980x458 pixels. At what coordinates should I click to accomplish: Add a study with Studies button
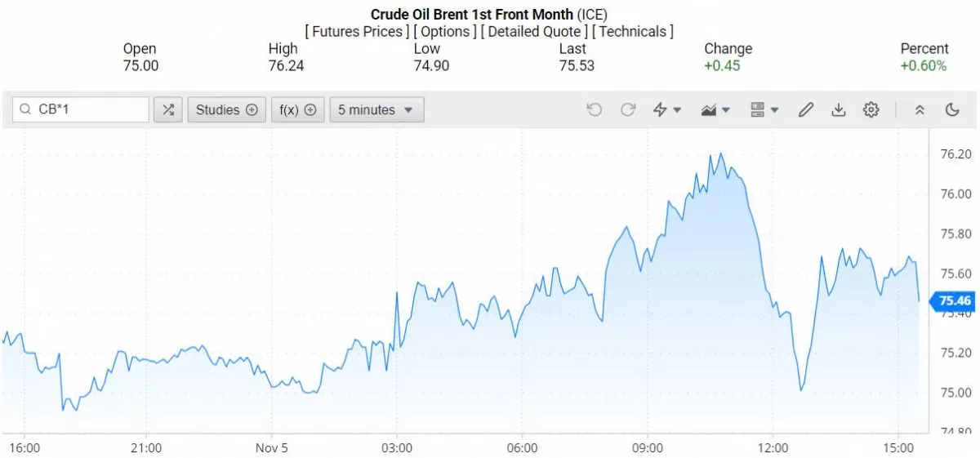227,110
